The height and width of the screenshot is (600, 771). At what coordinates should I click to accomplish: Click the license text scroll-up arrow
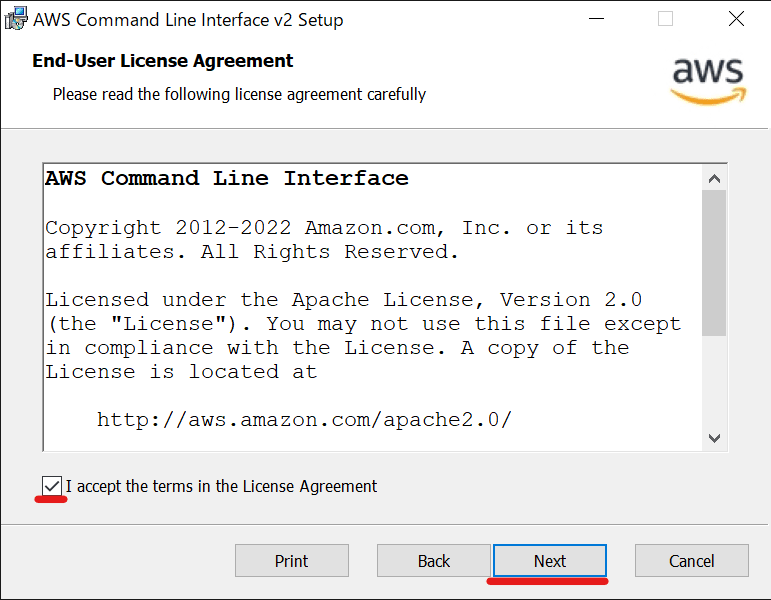pos(714,179)
